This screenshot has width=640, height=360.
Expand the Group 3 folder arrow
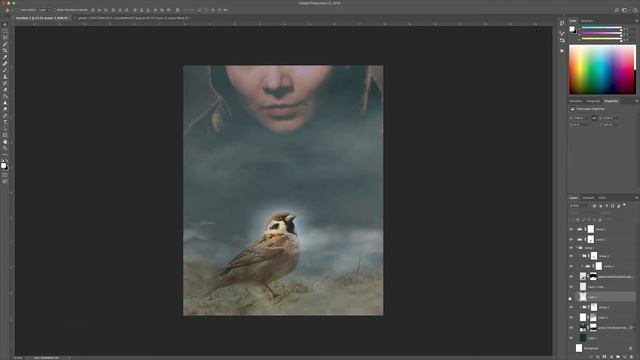pos(580,307)
